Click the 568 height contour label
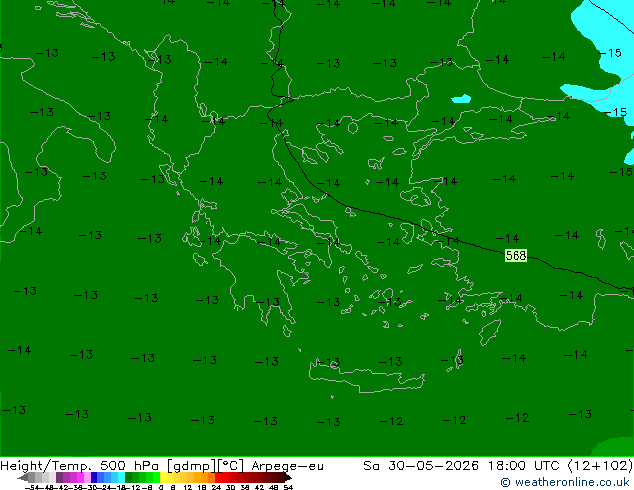This screenshot has height=490, width=634. tap(516, 256)
